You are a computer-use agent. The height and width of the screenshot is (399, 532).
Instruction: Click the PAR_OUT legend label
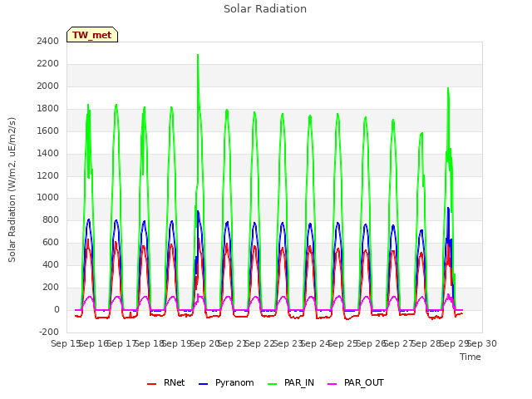(364, 382)
